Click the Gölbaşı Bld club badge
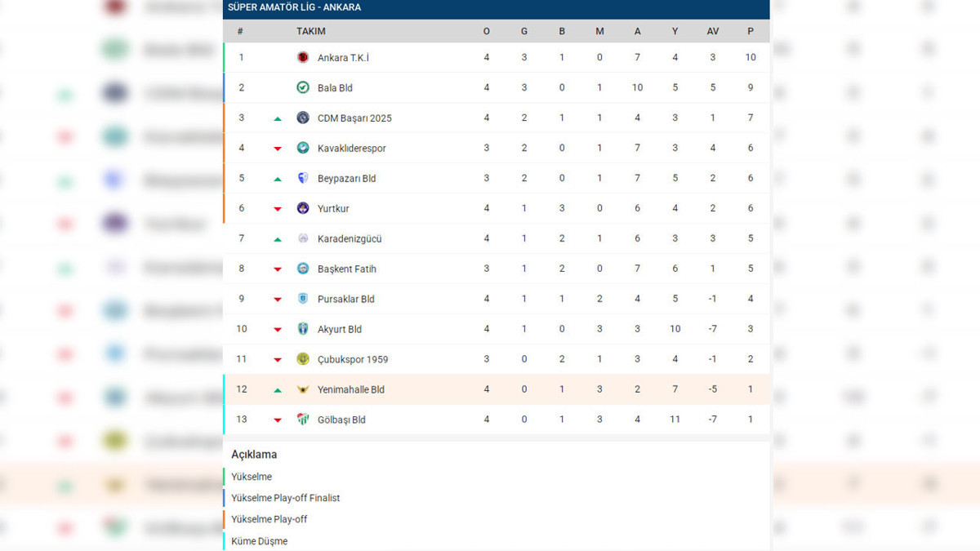 tap(303, 420)
